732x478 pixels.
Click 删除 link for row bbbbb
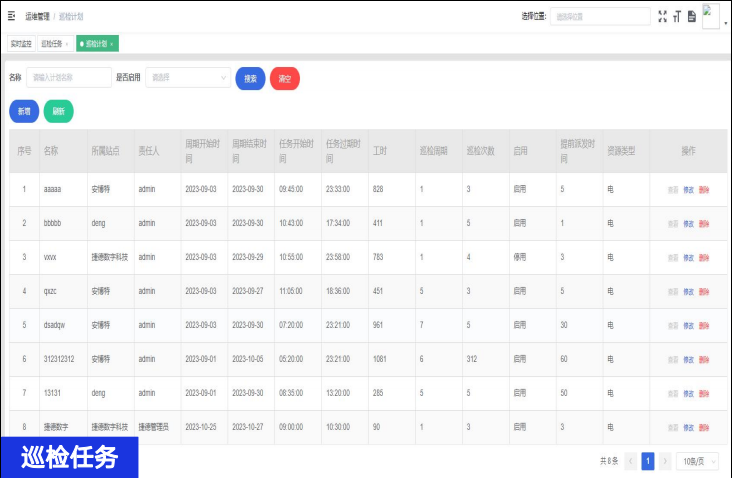(x=704, y=223)
